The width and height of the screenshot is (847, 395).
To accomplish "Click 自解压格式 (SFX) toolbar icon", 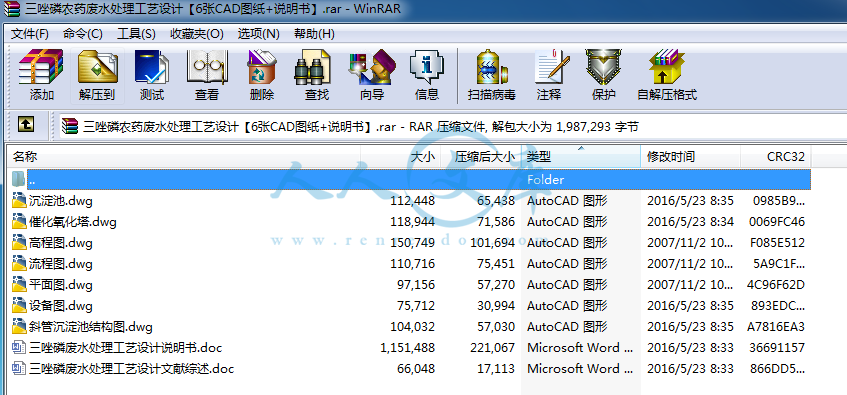I will (x=667, y=75).
